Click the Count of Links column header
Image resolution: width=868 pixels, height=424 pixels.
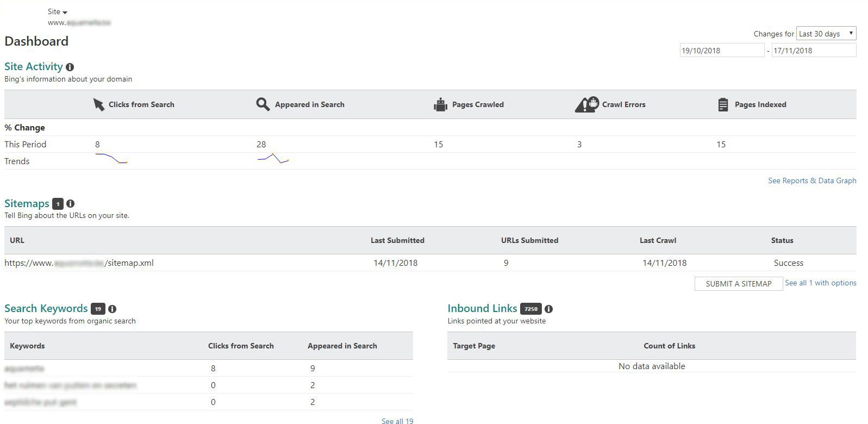[x=670, y=346]
